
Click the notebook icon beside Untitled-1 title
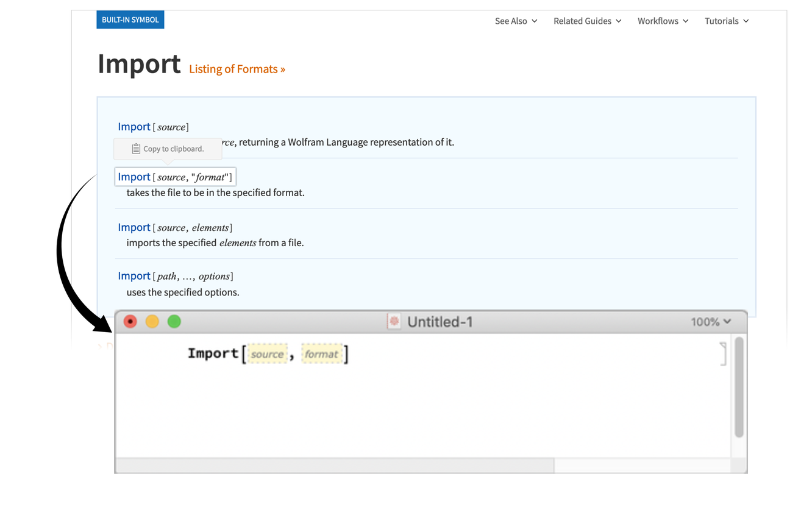tap(394, 322)
